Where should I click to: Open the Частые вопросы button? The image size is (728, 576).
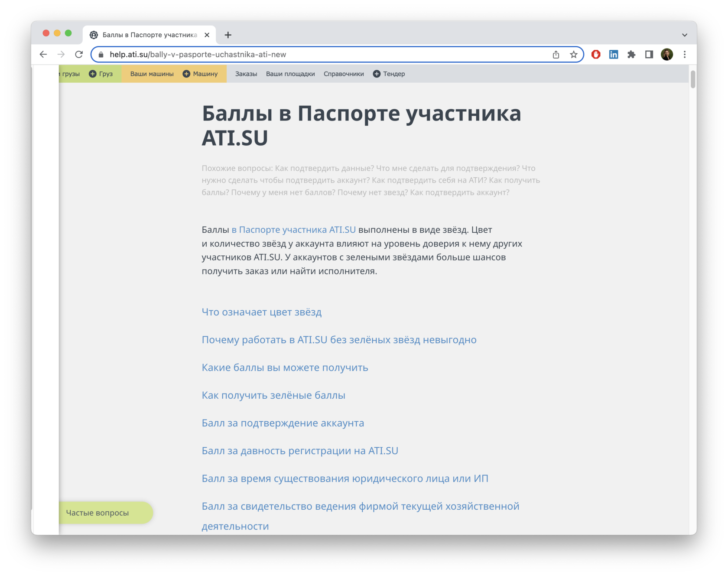(97, 513)
